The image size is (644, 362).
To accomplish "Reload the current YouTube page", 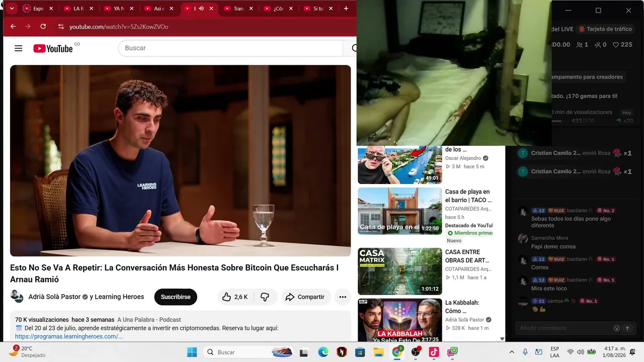I will (x=43, y=27).
